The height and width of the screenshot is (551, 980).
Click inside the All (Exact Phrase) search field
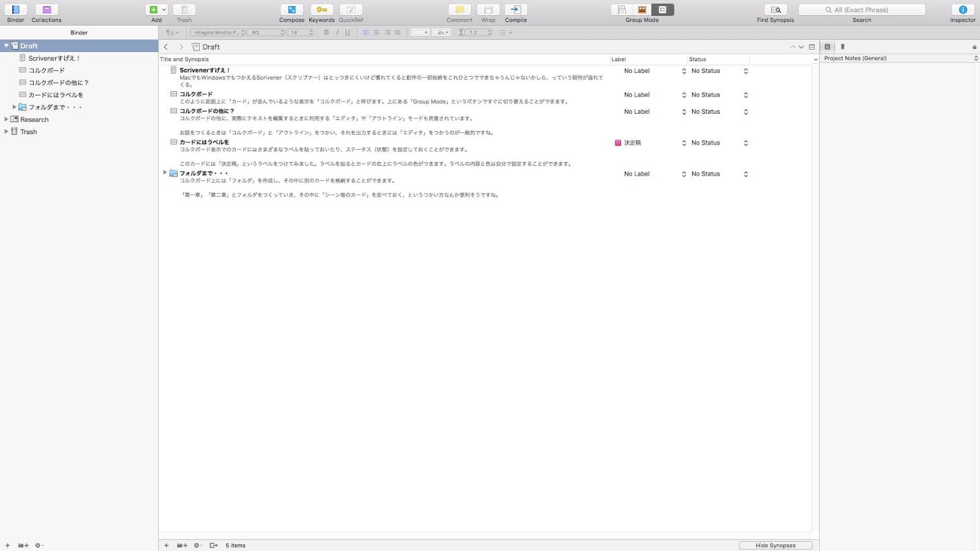862,10
